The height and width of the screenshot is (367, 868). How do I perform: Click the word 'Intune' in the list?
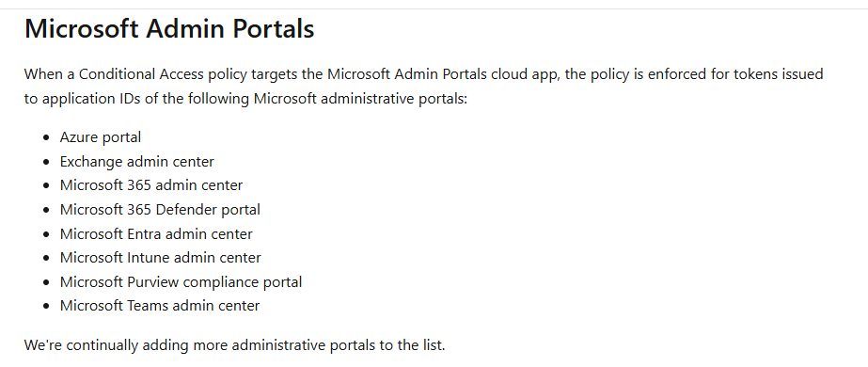click(x=149, y=258)
